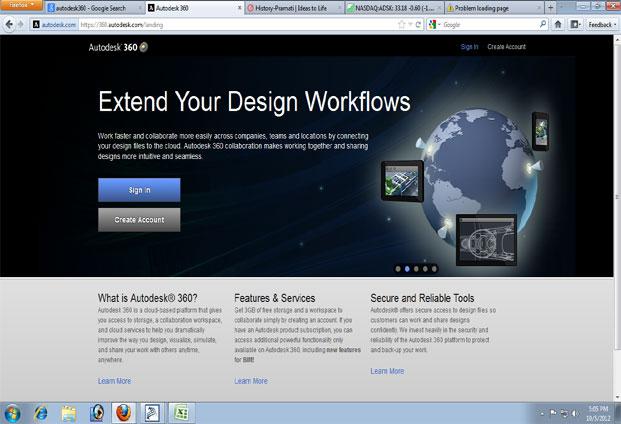Open Excel from the taskbar
This screenshot has height=424, width=621.
point(181,413)
